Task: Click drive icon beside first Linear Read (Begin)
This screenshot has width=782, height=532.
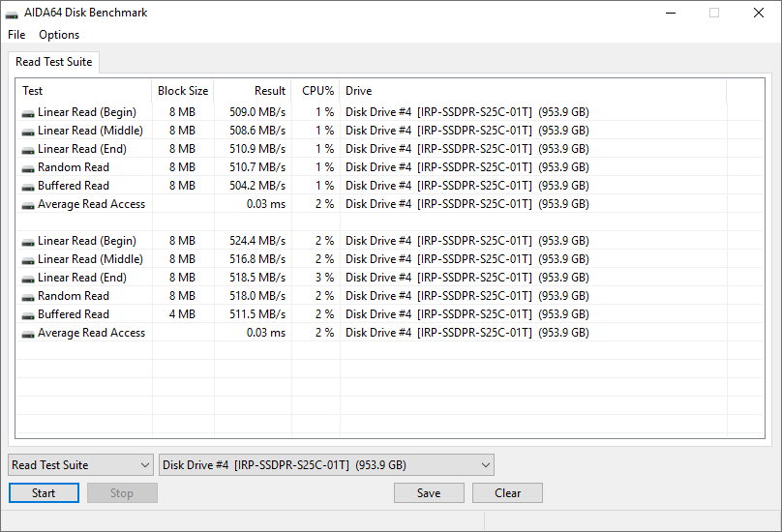Action: [28, 112]
